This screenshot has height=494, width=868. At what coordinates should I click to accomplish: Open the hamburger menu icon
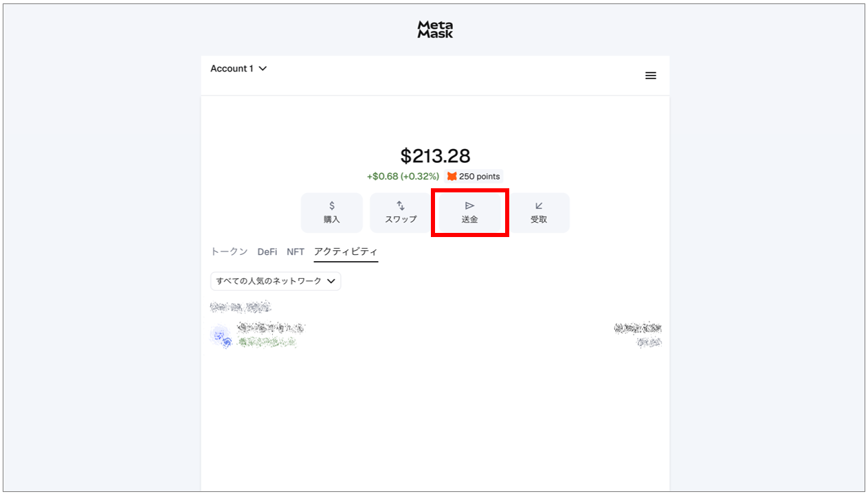click(650, 76)
